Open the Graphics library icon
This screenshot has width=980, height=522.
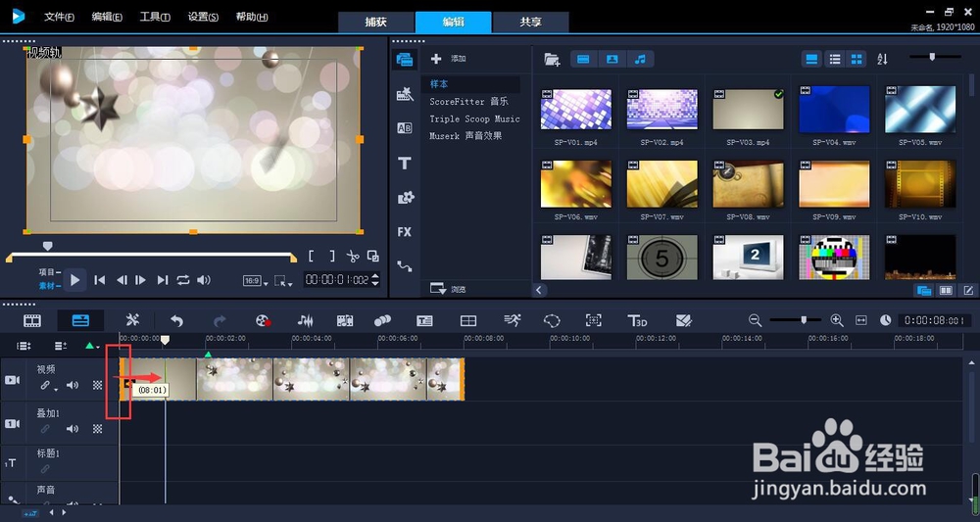pyautogui.click(x=405, y=197)
